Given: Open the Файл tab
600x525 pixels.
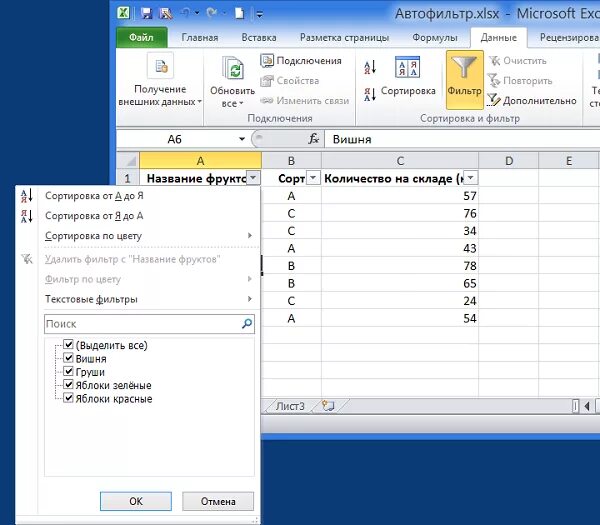Looking at the screenshot, I should pyautogui.click(x=141, y=38).
